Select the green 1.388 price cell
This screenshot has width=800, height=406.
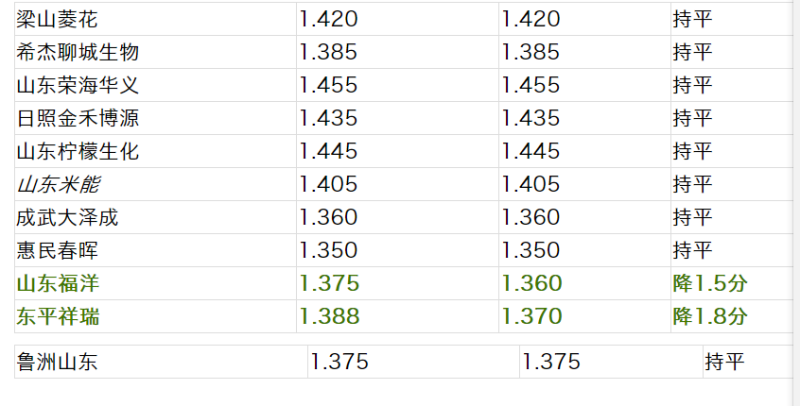tap(397, 316)
